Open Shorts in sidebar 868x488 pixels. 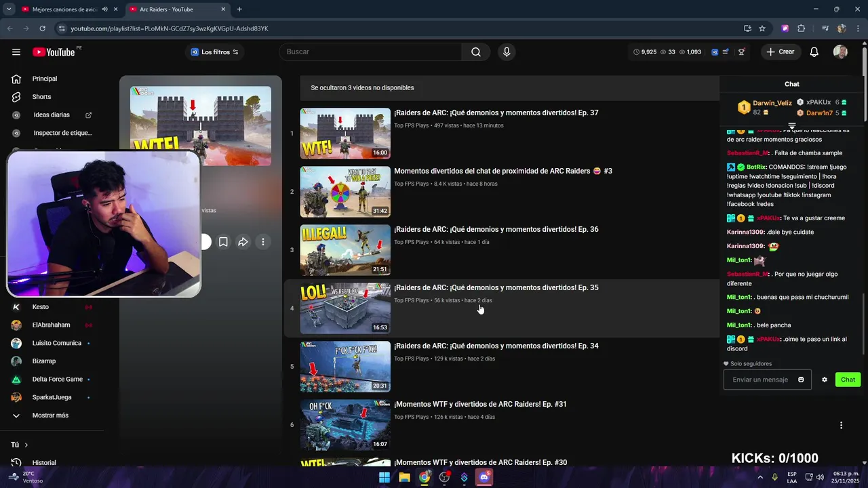tap(41, 97)
